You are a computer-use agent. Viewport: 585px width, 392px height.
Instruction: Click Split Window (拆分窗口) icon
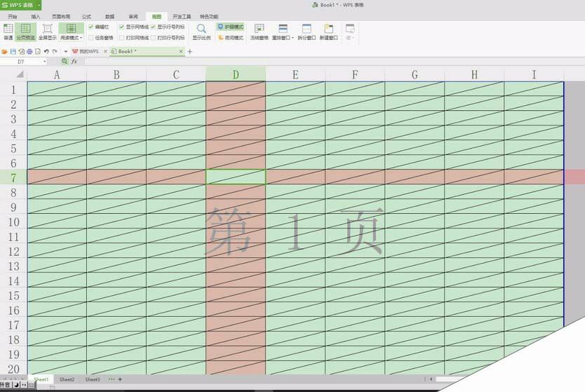[x=307, y=29]
